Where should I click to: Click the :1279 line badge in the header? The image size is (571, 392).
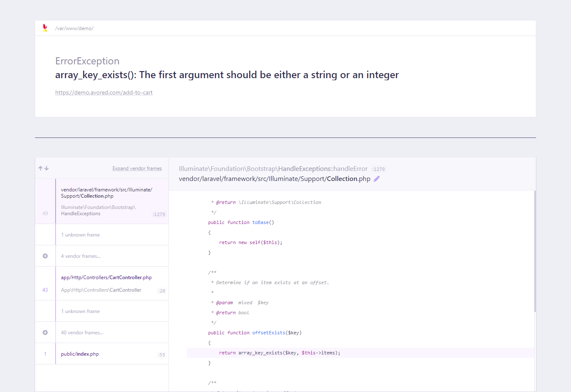pos(379,169)
